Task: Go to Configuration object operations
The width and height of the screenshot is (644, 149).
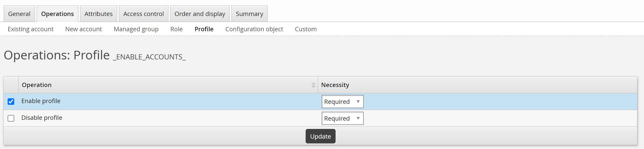Action: point(254,29)
